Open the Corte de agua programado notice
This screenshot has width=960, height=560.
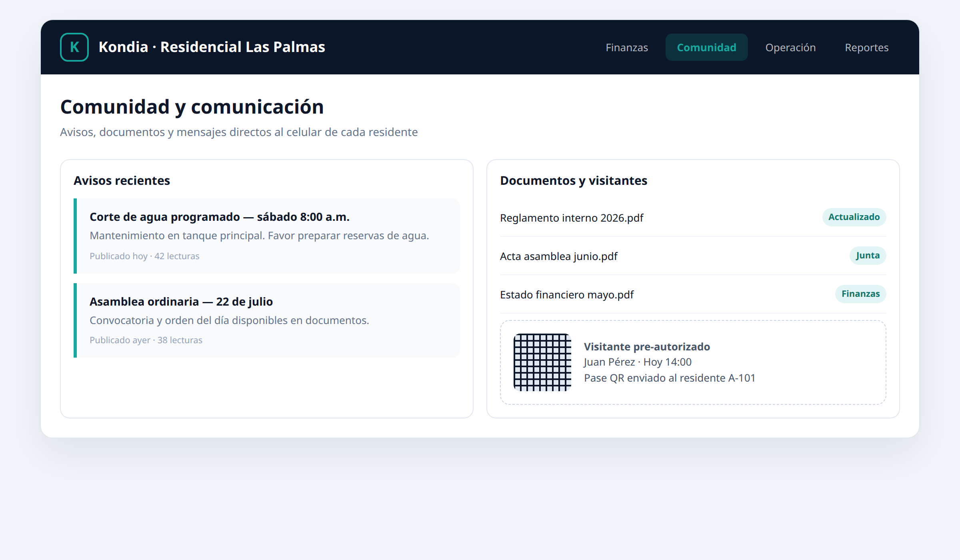point(267,236)
